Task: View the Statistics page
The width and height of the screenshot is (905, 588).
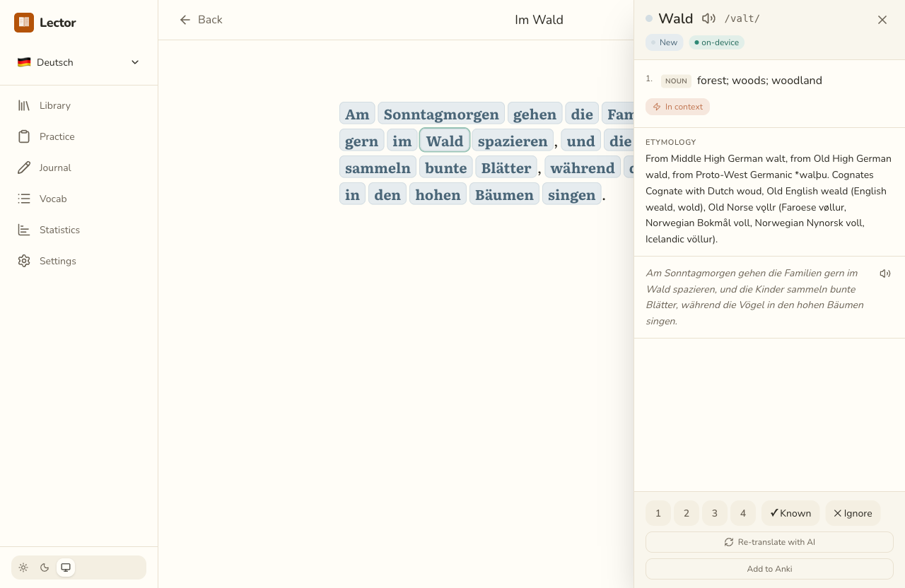Action: tap(78, 230)
